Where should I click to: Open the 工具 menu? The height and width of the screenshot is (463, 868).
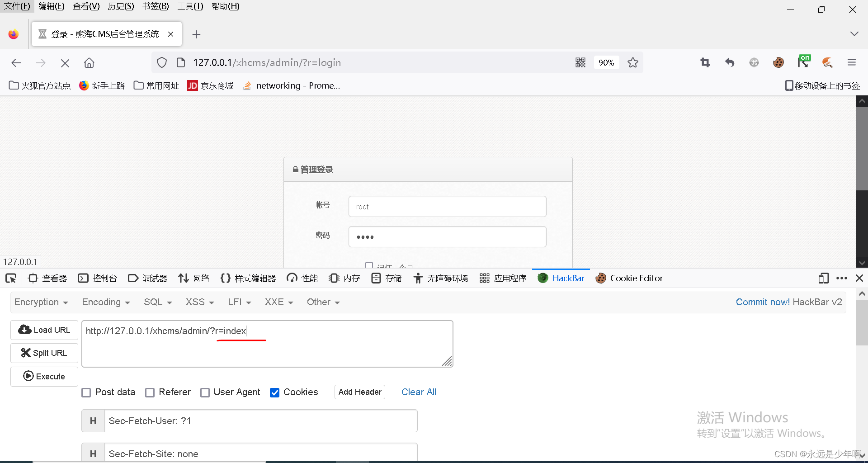(190, 6)
